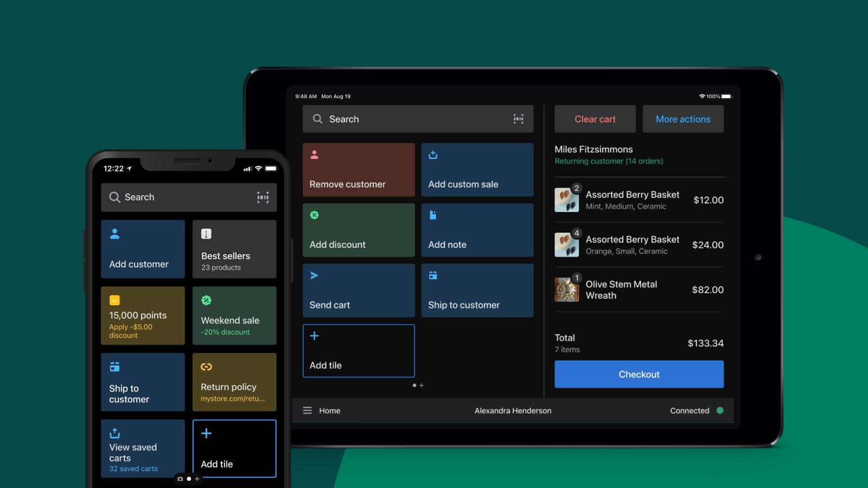868x488 pixels.
Task: Focus the tablet Search field
Action: 418,119
